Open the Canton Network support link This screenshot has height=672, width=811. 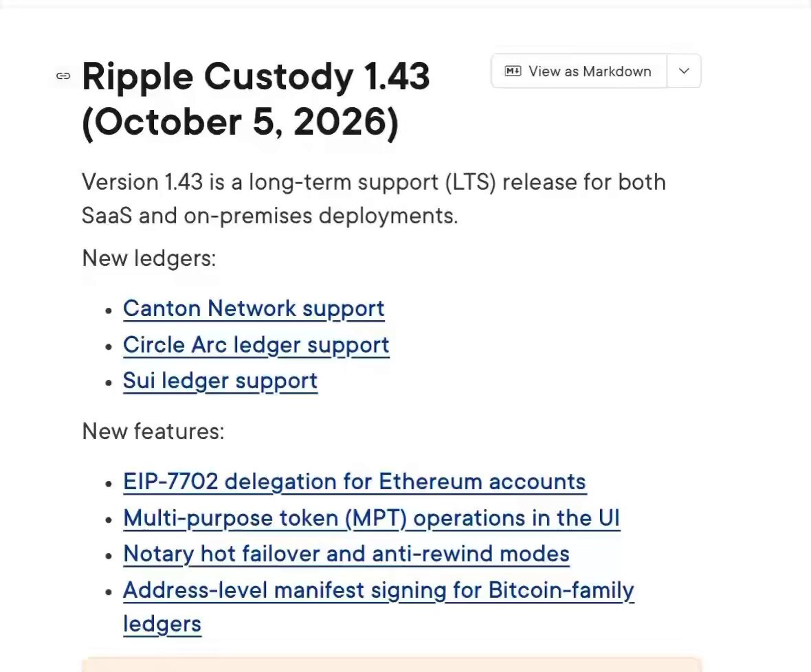(254, 309)
